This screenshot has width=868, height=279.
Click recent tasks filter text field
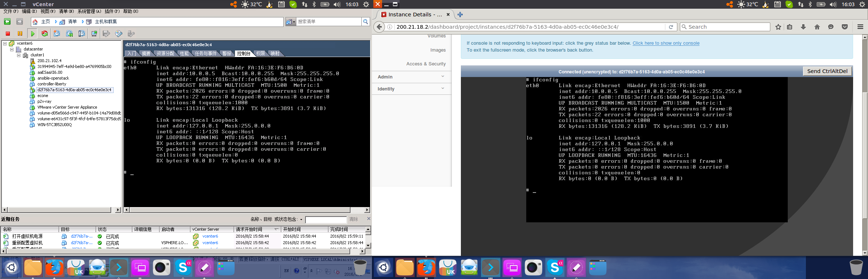pos(326,220)
